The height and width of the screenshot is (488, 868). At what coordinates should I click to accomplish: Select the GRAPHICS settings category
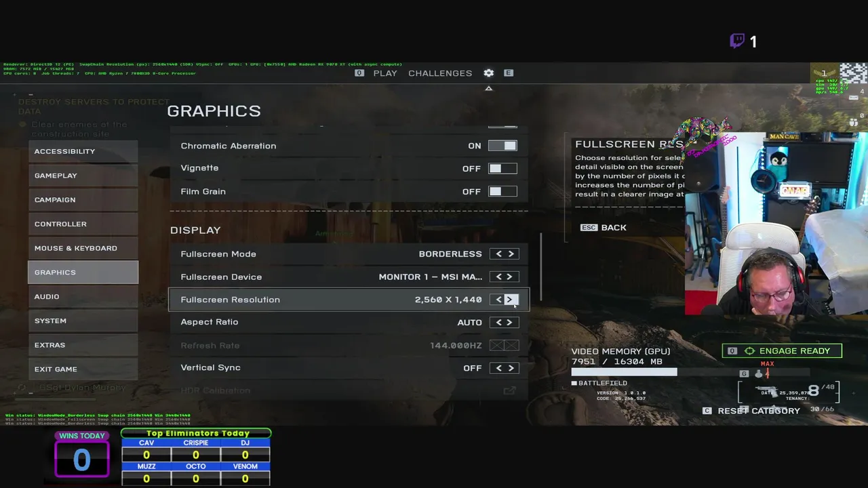(83, 272)
